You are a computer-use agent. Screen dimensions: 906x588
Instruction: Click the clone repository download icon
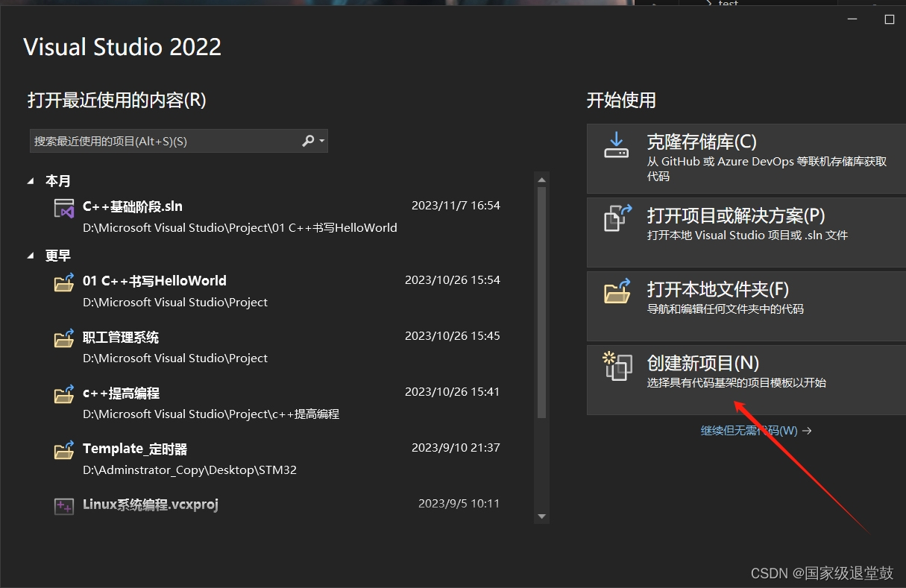617,145
